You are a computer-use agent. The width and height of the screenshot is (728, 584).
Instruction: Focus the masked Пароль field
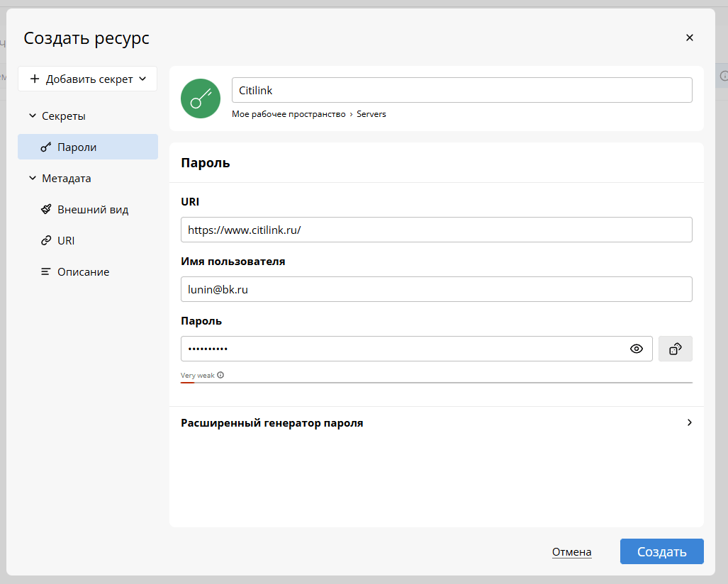(x=417, y=349)
